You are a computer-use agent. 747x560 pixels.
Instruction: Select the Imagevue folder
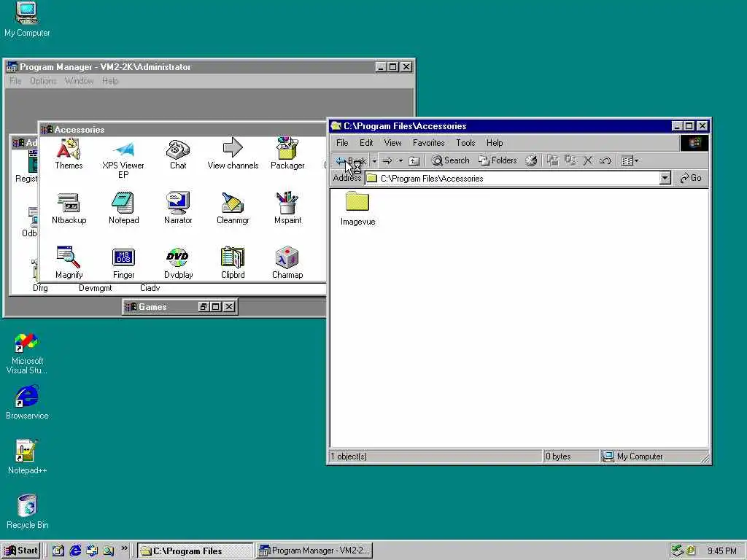(x=357, y=208)
